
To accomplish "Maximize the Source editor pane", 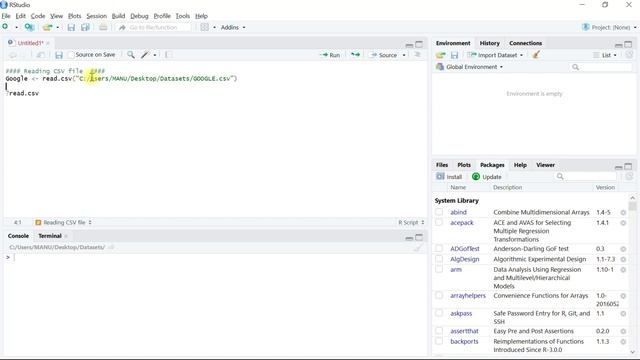I will 419,44.
